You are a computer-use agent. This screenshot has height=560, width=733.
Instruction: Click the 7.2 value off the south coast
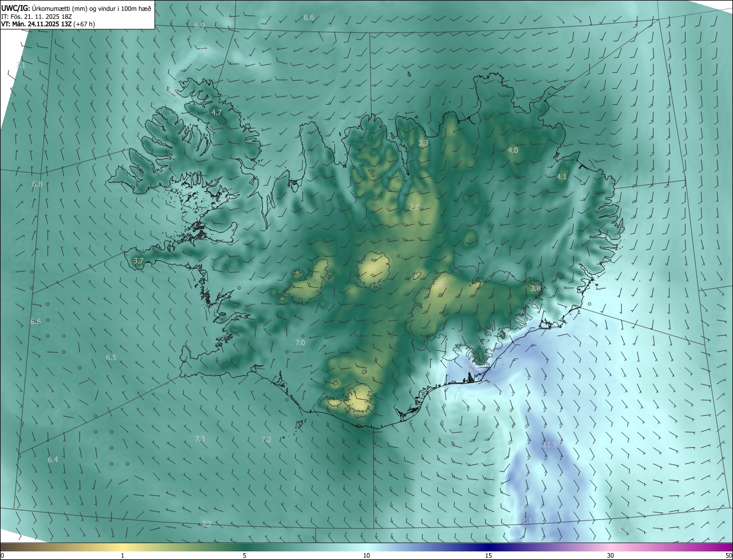pyautogui.click(x=266, y=439)
